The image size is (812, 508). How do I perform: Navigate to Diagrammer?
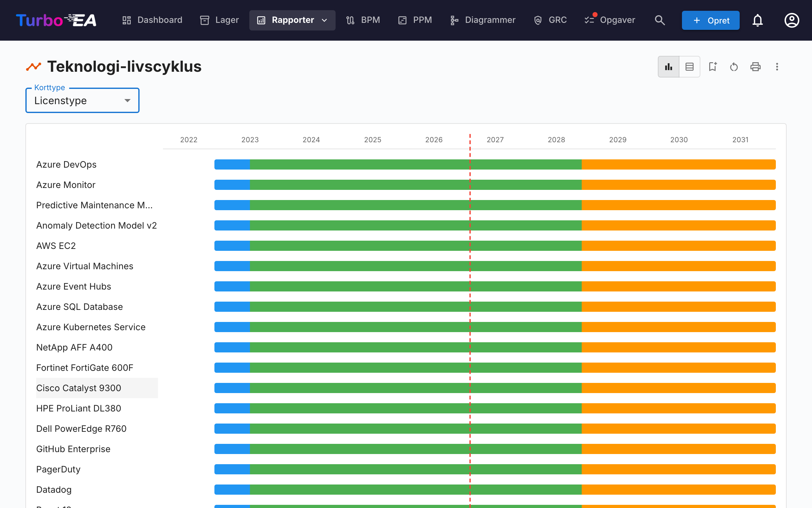483,20
